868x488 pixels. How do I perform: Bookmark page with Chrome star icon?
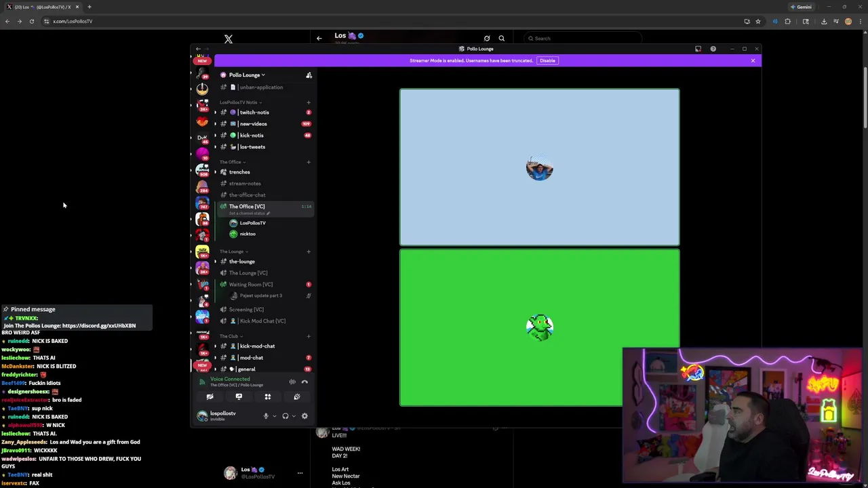coord(758,21)
